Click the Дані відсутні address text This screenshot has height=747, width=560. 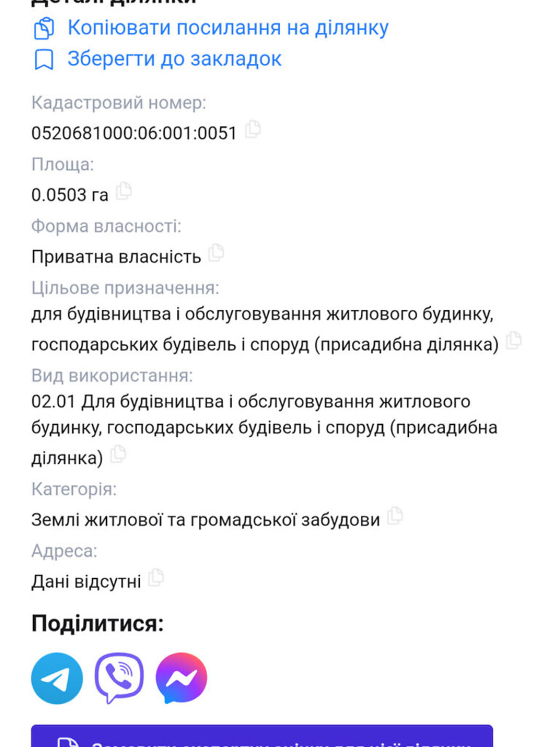click(86, 582)
